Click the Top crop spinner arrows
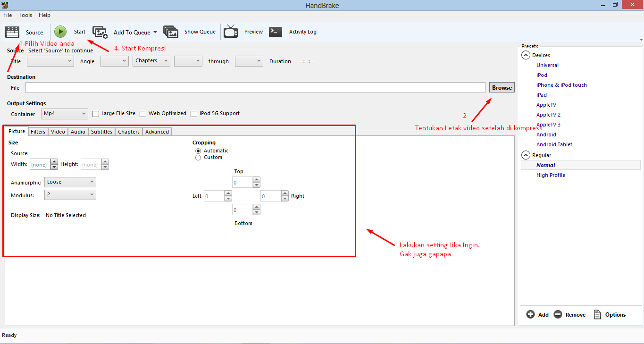 (x=256, y=182)
